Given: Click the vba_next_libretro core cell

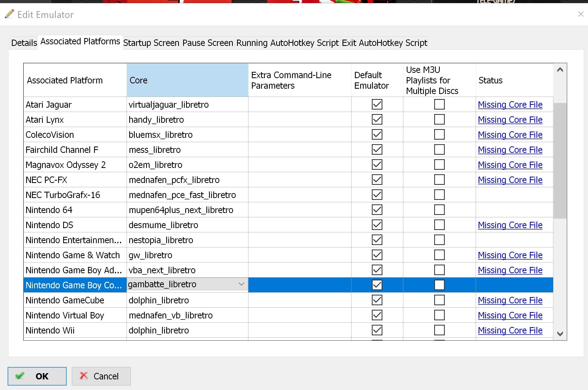Looking at the screenshot, I should [187, 270].
